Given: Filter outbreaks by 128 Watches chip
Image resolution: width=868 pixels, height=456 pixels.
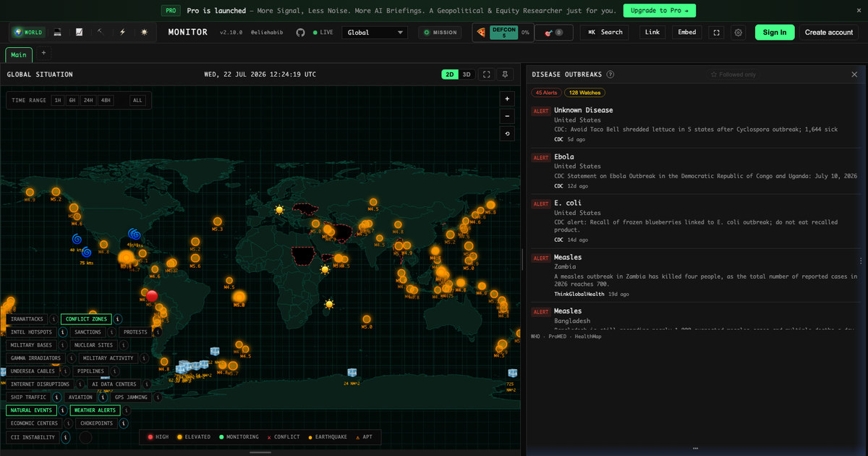Looking at the screenshot, I should (585, 93).
